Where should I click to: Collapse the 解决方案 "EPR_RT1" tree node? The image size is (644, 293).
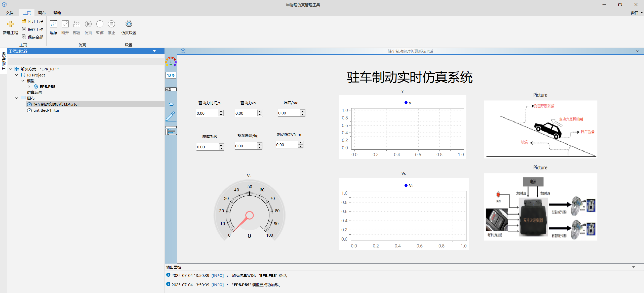tap(10, 69)
